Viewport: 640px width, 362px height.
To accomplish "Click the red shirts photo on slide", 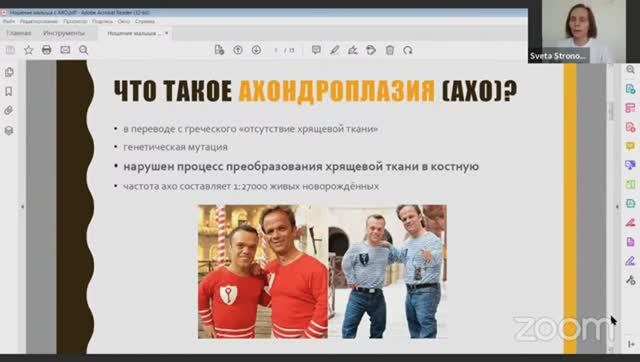I will tap(263, 272).
